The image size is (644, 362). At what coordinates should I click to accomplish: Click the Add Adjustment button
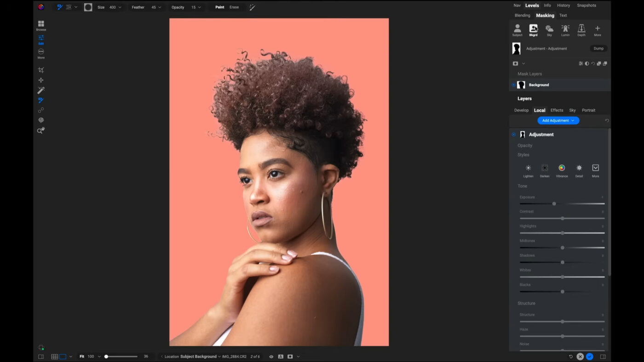click(558, 120)
